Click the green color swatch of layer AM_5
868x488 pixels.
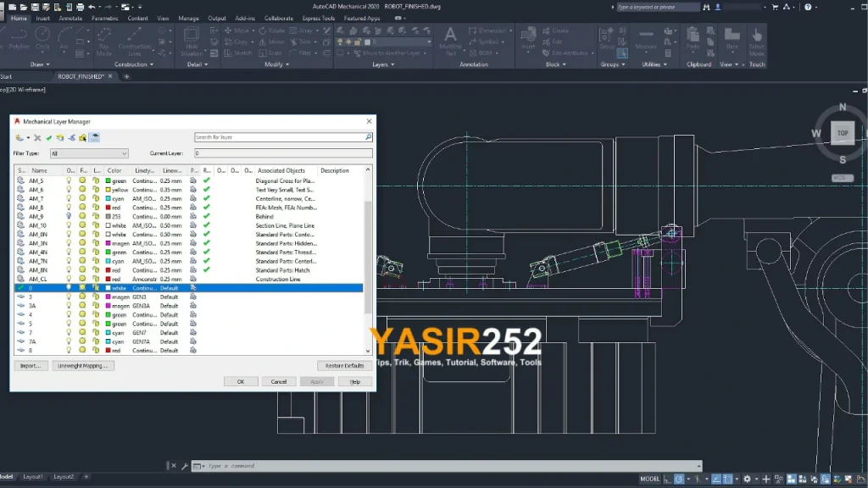click(x=108, y=180)
